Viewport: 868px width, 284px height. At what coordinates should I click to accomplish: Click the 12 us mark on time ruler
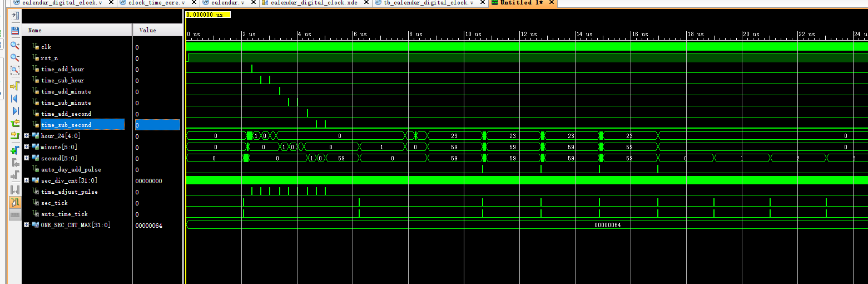(x=529, y=34)
